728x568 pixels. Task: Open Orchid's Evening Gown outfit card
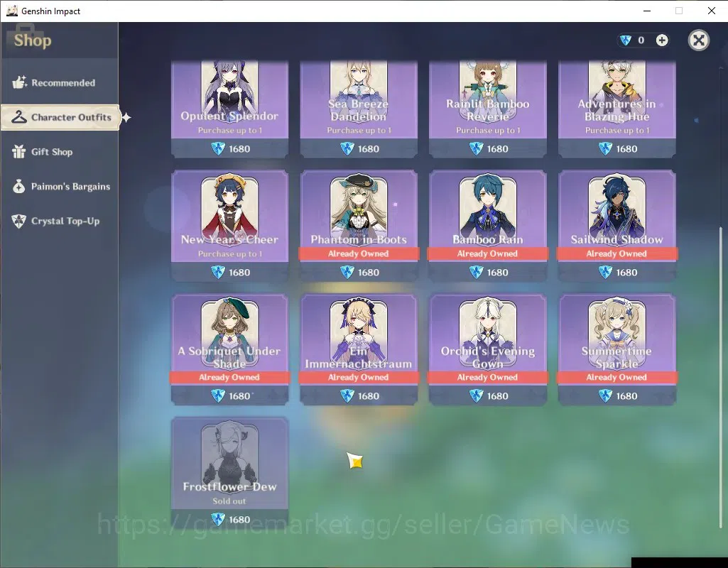[x=488, y=349]
